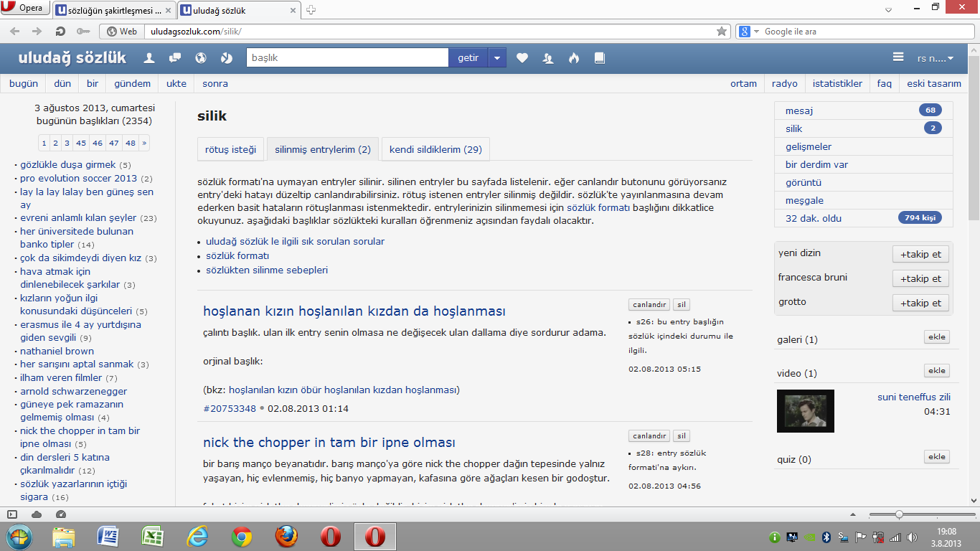Open the hamburger menu icon in header
This screenshot has height=551, width=980.
[898, 57]
